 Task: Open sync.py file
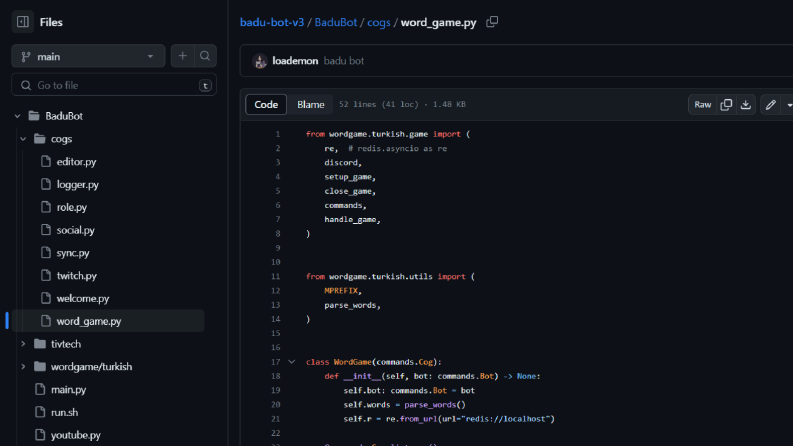coord(73,253)
